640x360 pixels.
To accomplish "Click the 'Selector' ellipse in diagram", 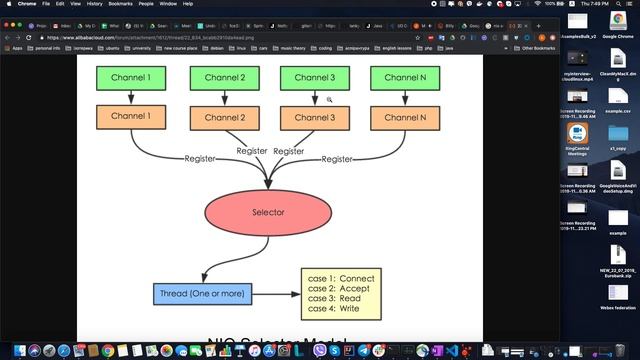I will (x=268, y=213).
